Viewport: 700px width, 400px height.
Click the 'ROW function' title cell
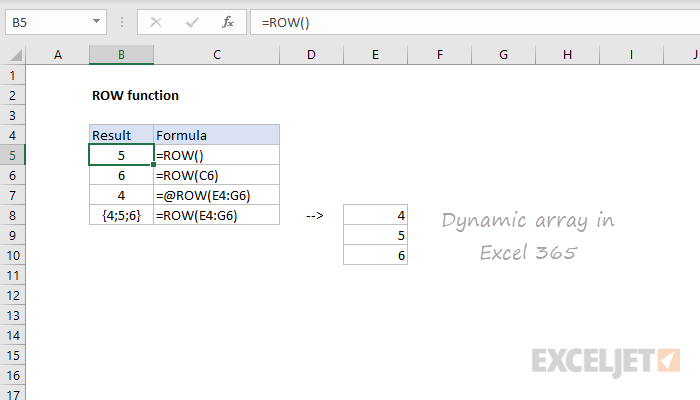(135, 95)
